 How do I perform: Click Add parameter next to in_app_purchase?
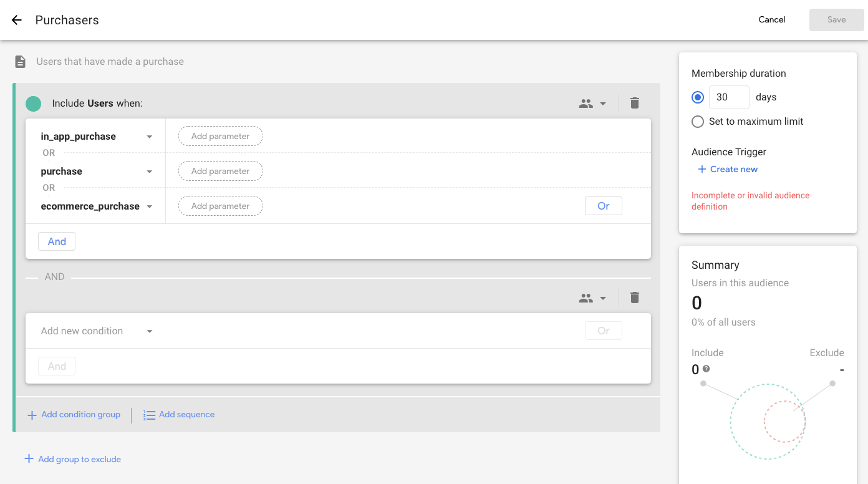coord(220,137)
